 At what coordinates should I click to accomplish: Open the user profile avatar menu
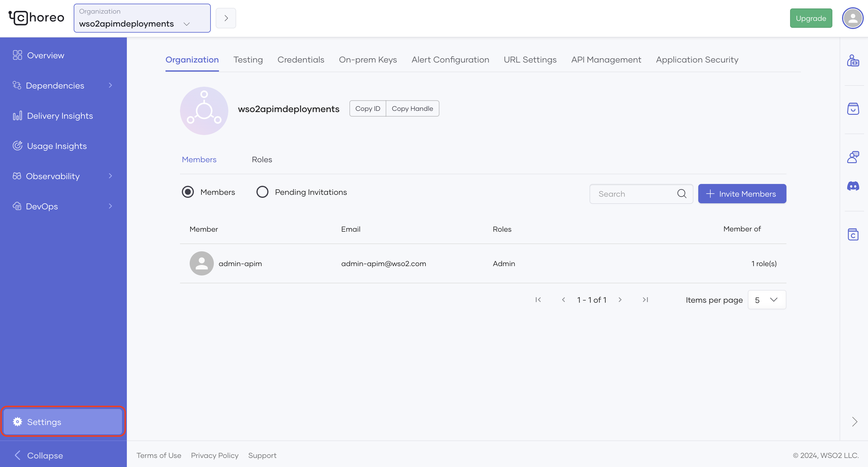852,18
